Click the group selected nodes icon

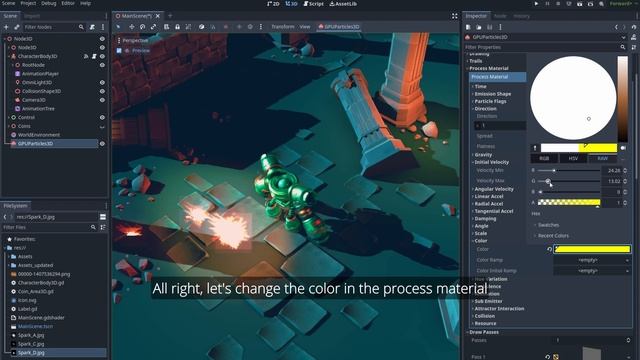tap(188, 27)
